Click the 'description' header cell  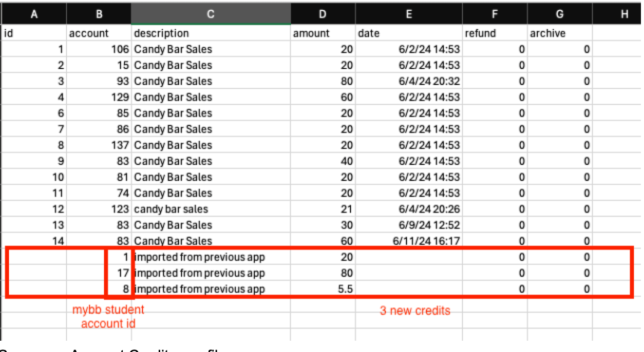pyautogui.click(x=211, y=33)
